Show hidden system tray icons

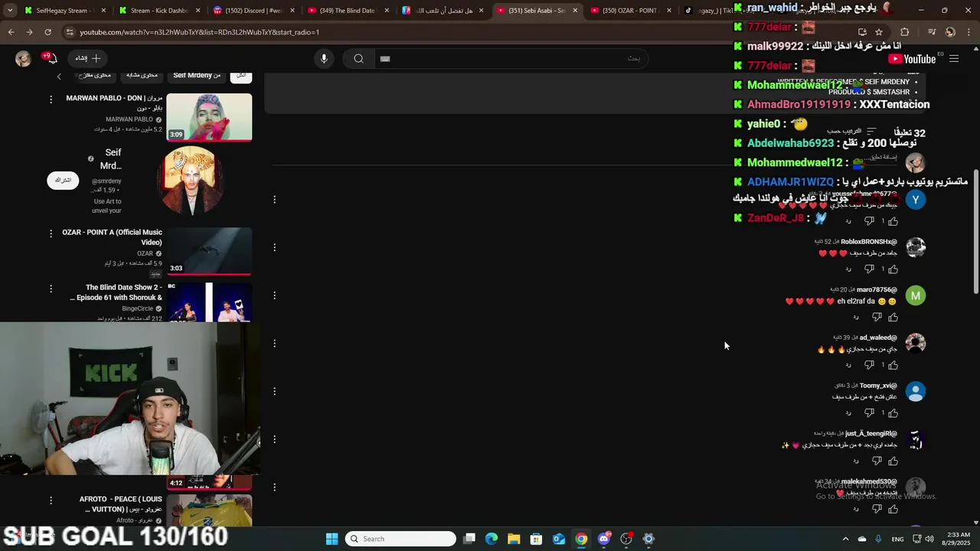[845, 539]
